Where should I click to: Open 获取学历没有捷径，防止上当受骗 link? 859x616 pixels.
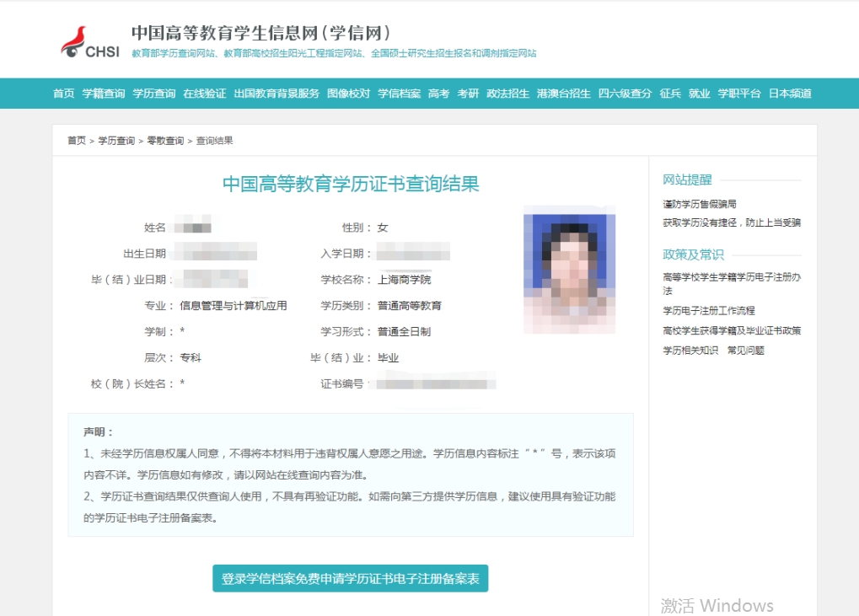[x=732, y=222]
